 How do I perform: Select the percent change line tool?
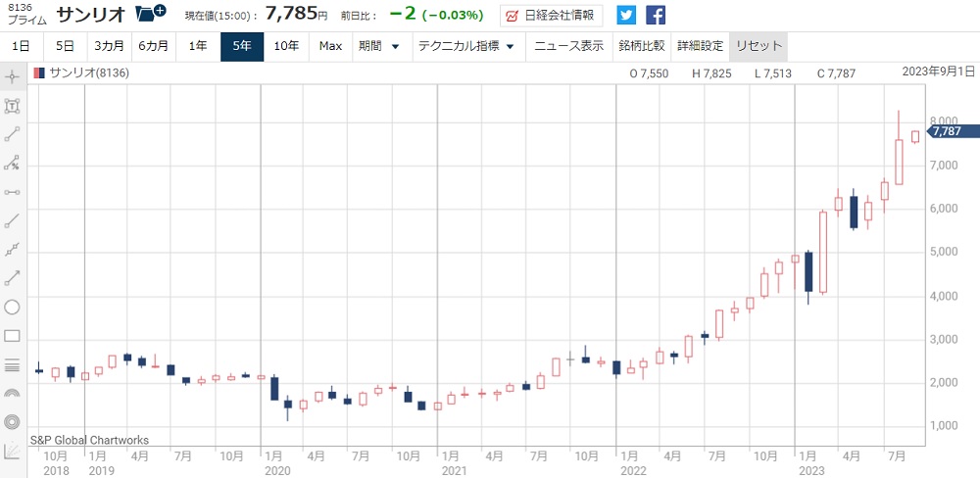point(12,164)
